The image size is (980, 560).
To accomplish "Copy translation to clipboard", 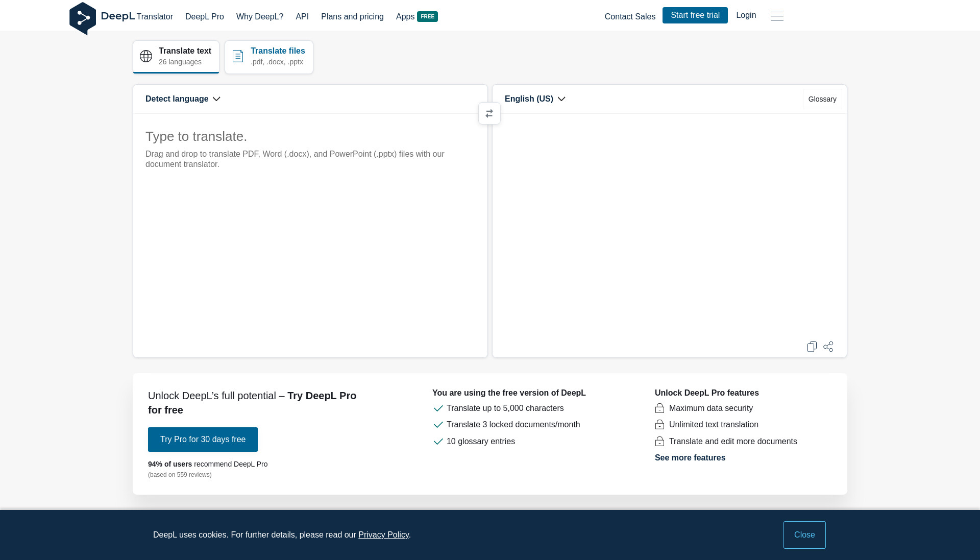I will point(812,347).
